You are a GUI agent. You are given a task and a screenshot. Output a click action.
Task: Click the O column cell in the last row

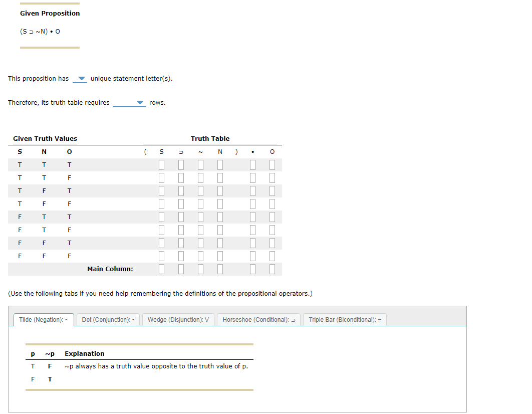click(272, 256)
